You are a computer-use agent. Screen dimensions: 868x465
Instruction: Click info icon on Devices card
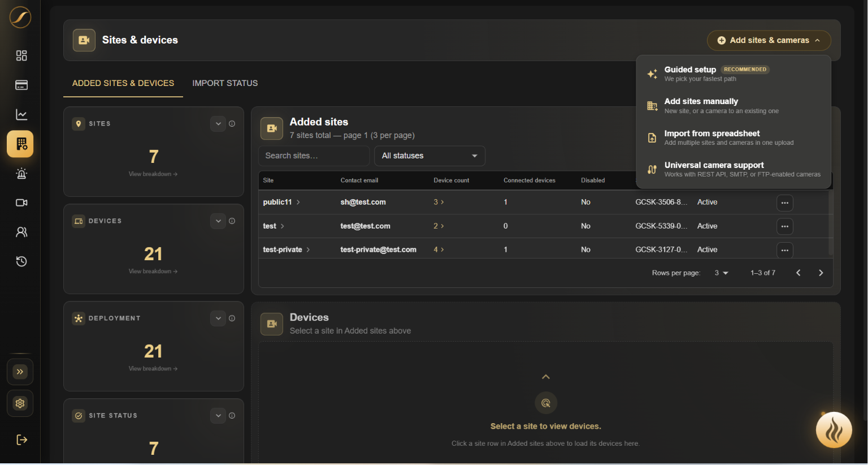tap(232, 221)
